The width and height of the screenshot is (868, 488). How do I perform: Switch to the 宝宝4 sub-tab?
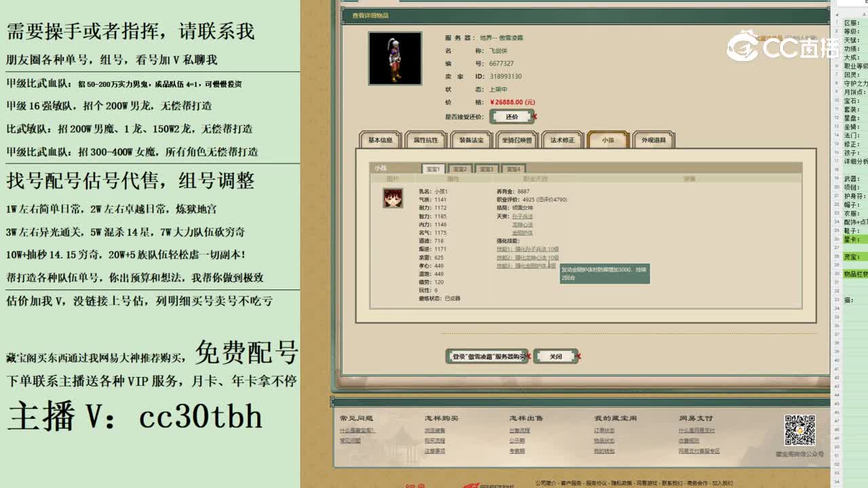(513, 169)
